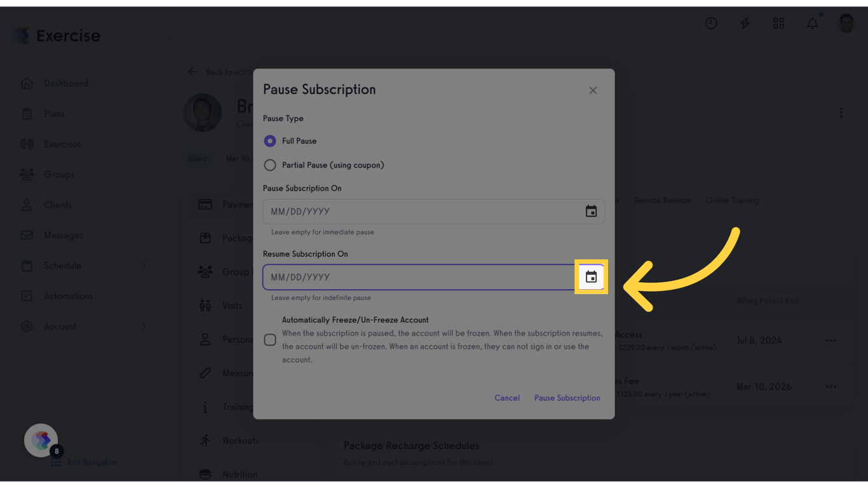Click the Cancel button

(x=507, y=398)
